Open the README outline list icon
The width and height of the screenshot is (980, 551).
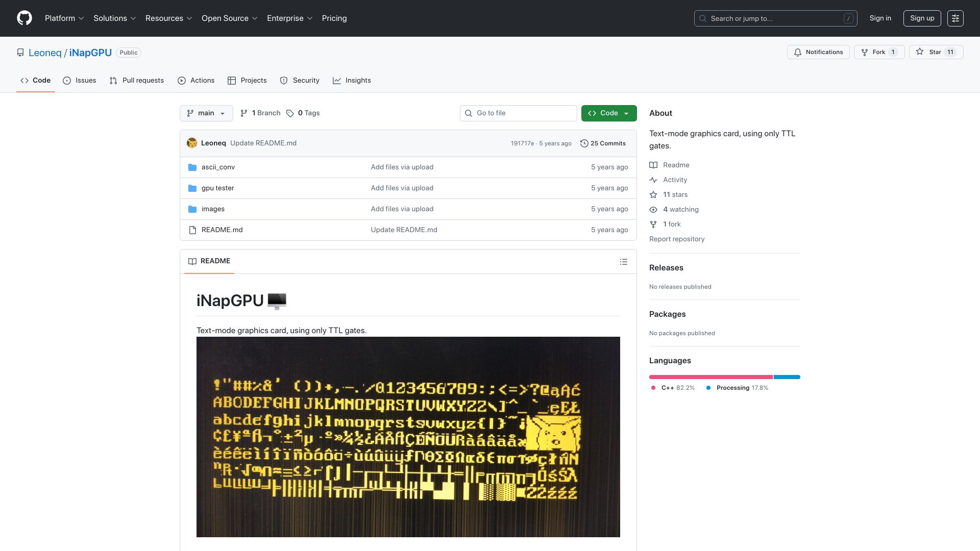point(623,262)
